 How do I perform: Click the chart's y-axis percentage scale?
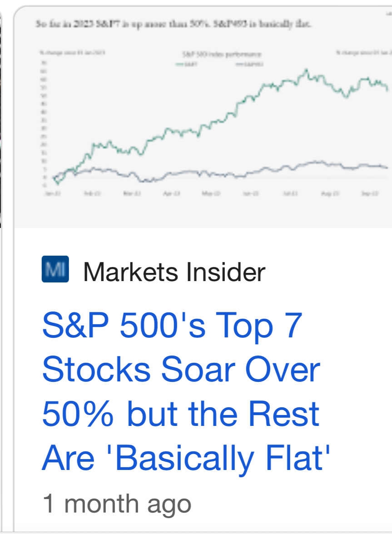click(44, 124)
